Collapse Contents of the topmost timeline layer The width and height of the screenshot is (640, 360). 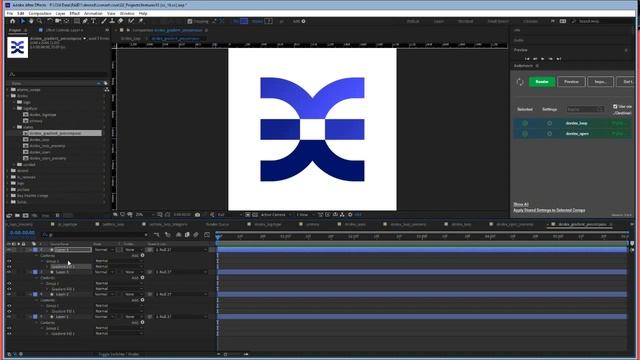[x=36, y=256]
